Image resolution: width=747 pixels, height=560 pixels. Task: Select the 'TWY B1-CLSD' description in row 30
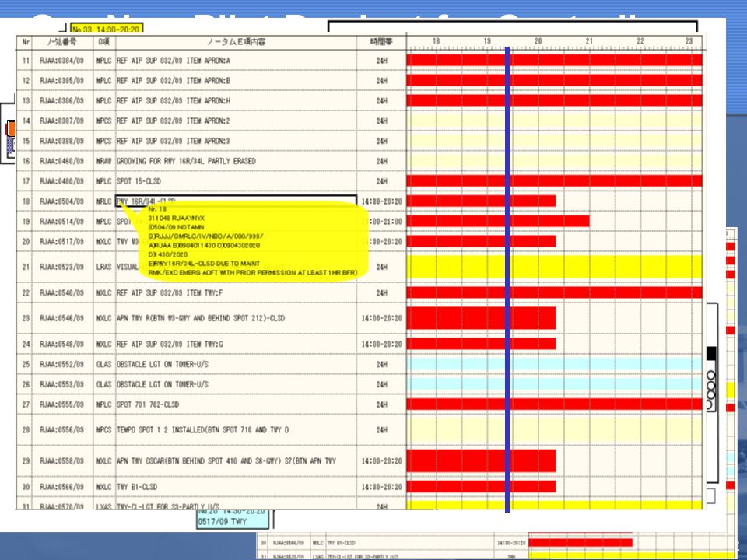[x=137, y=487]
